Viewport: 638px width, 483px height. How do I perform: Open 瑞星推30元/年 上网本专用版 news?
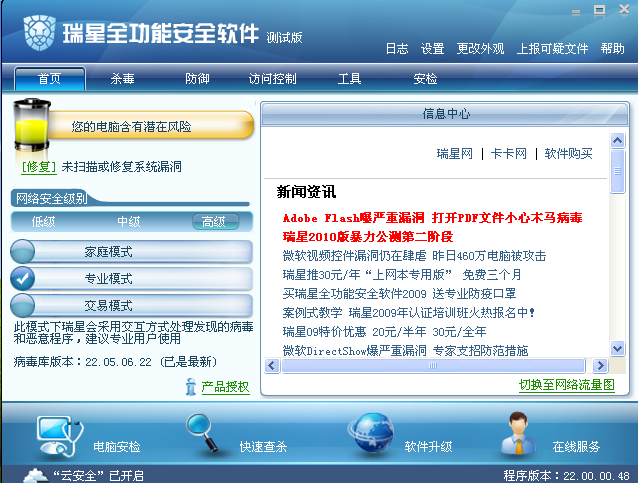click(402, 275)
